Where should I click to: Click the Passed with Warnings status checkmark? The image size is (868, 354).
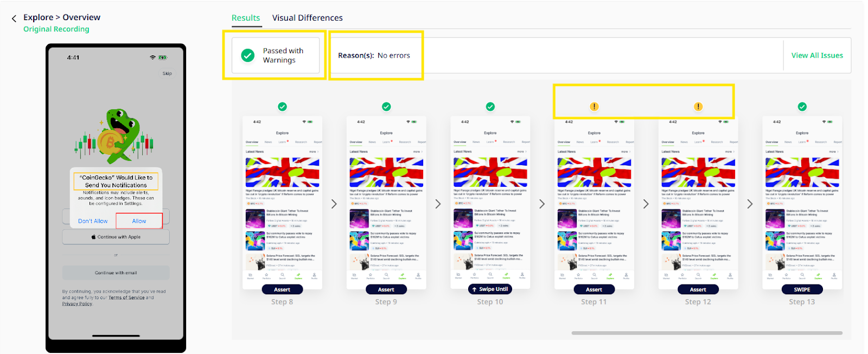coord(248,55)
